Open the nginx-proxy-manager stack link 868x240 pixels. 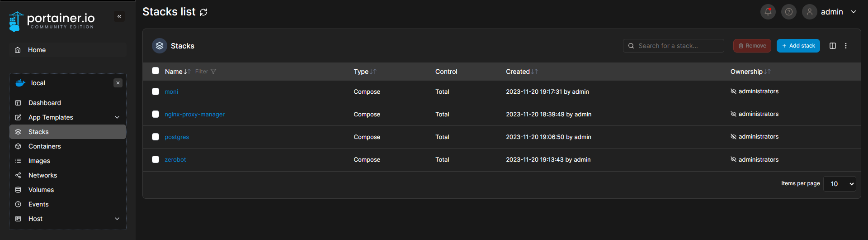point(194,115)
